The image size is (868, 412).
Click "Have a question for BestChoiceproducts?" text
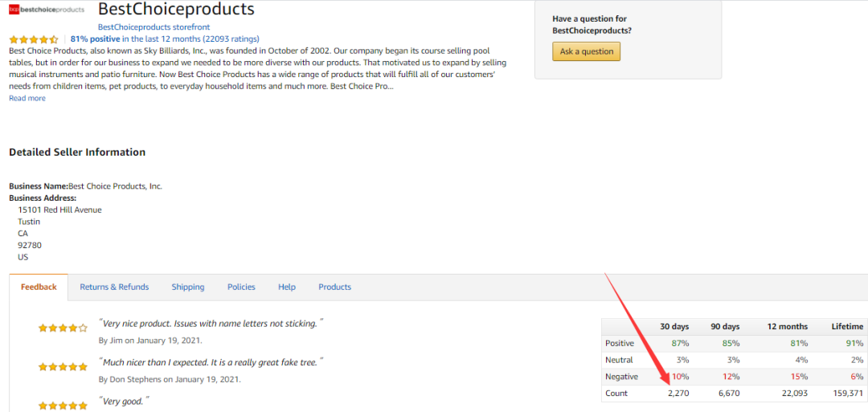coord(592,24)
